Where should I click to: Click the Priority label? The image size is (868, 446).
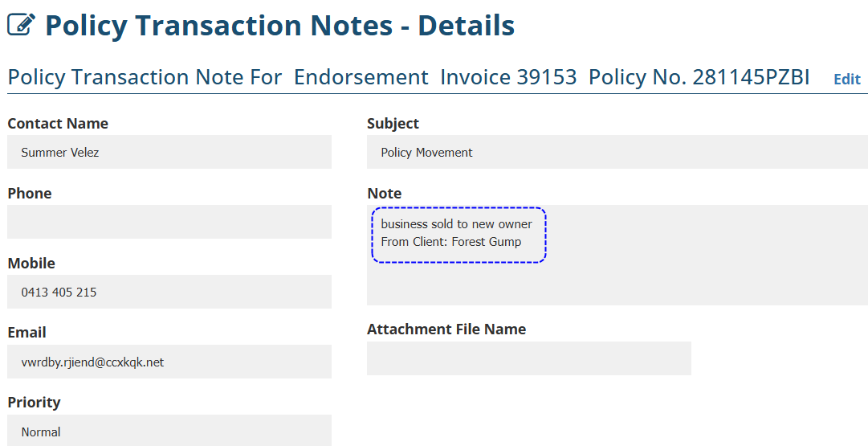click(x=34, y=402)
